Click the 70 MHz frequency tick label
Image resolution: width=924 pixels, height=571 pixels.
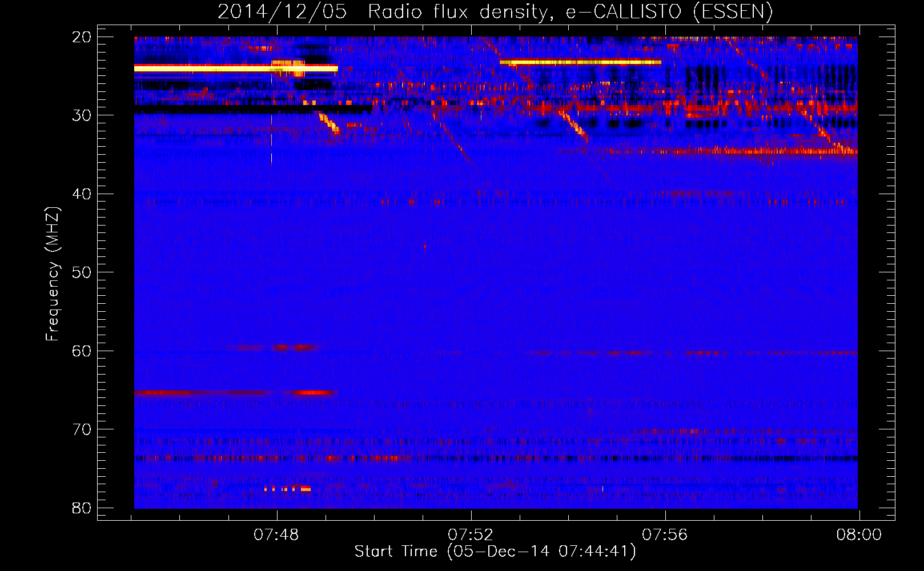(x=82, y=429)
